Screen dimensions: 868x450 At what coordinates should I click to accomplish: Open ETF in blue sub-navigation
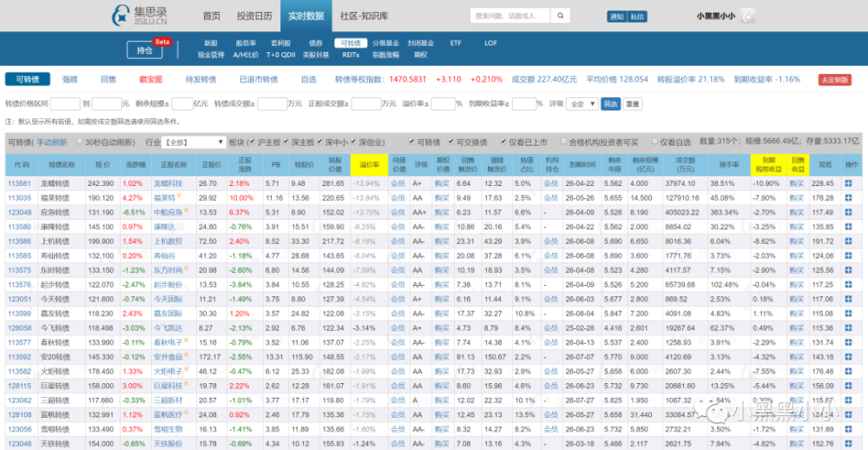456,43
